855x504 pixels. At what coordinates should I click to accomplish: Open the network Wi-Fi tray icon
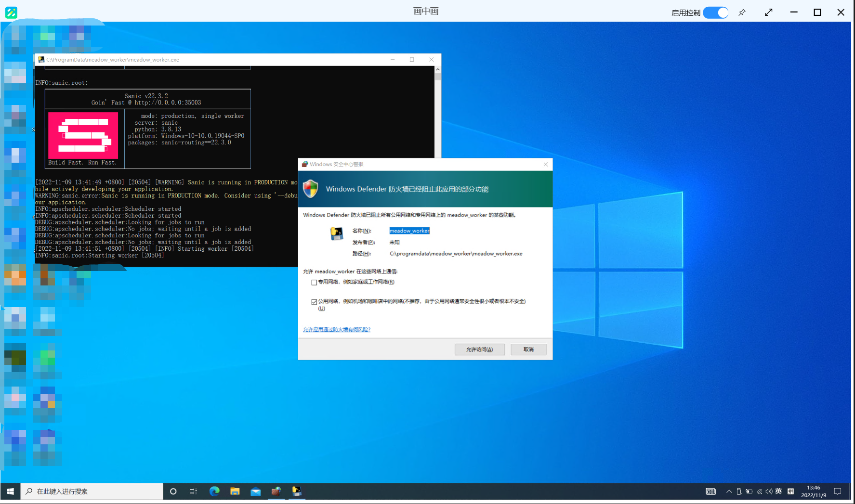(759, 491)
